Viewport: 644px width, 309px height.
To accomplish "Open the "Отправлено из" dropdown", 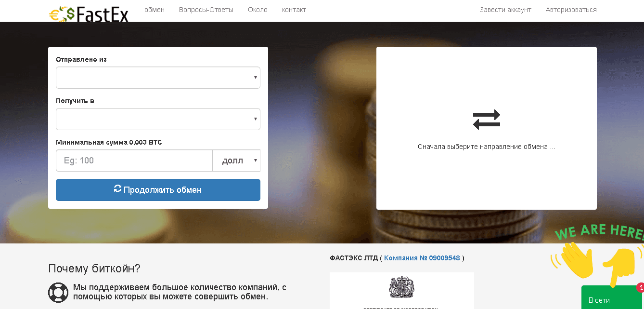I will point(158,78).
